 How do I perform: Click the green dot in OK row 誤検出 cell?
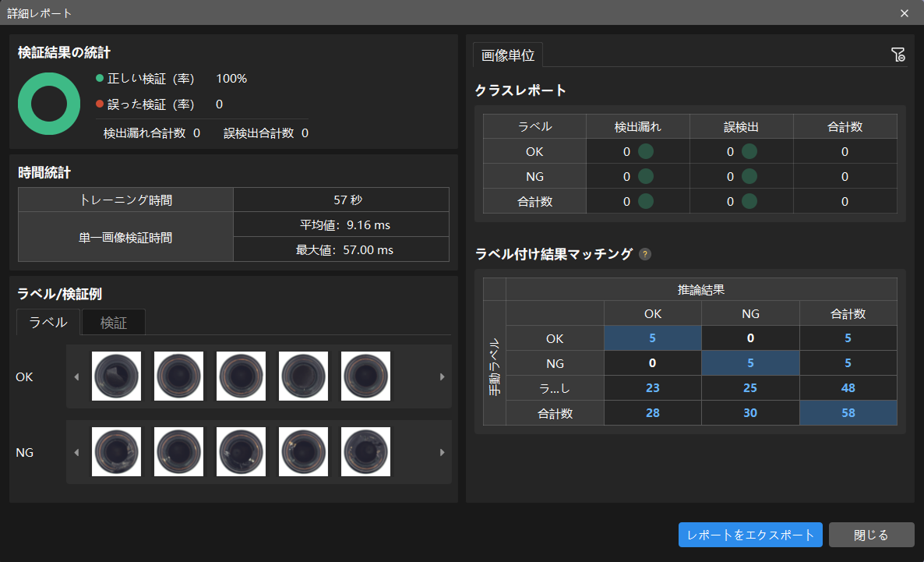tap(749, 151)
